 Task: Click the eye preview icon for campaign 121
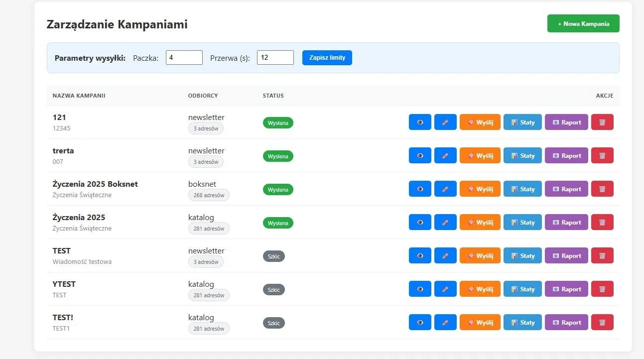tap(420, 122)
